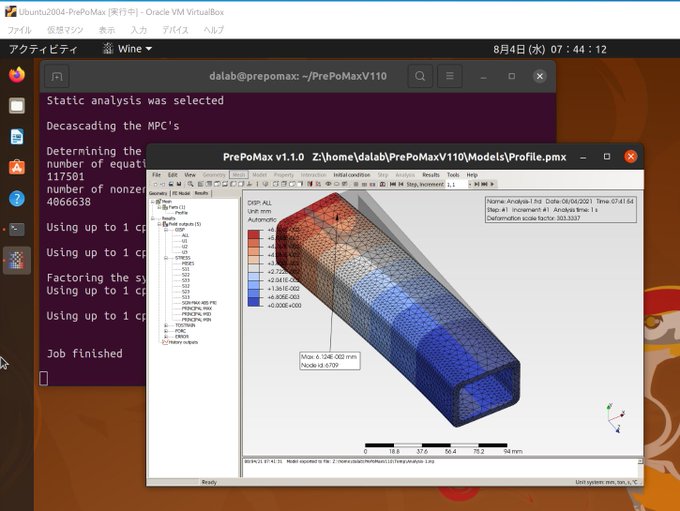
Task: Open the Edit menu in PrePoMax
Action: pos(173,175)
